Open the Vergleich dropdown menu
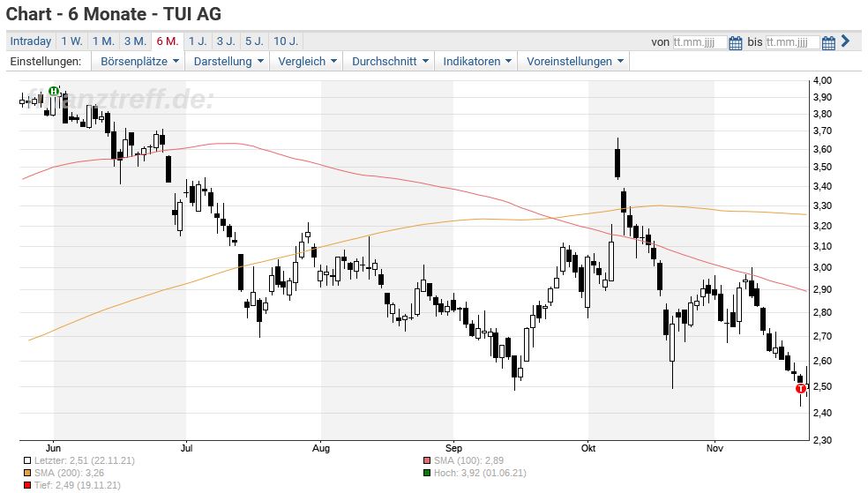This screenshot has height=493, width=868. coord(307,62)
